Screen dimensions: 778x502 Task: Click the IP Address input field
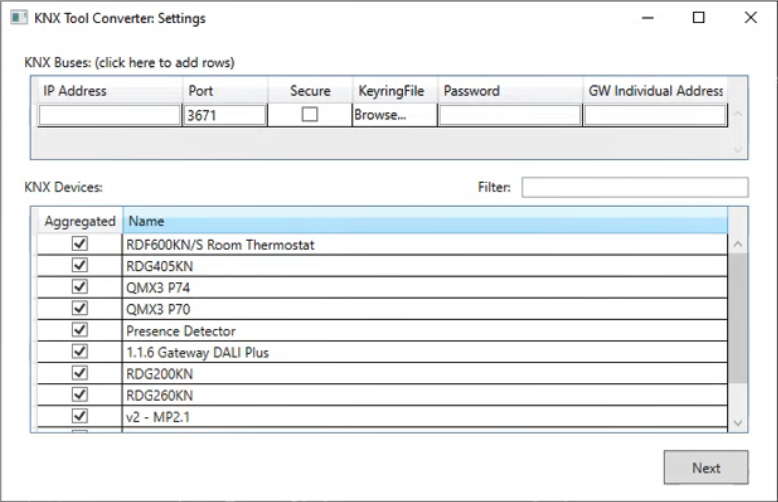110,116
